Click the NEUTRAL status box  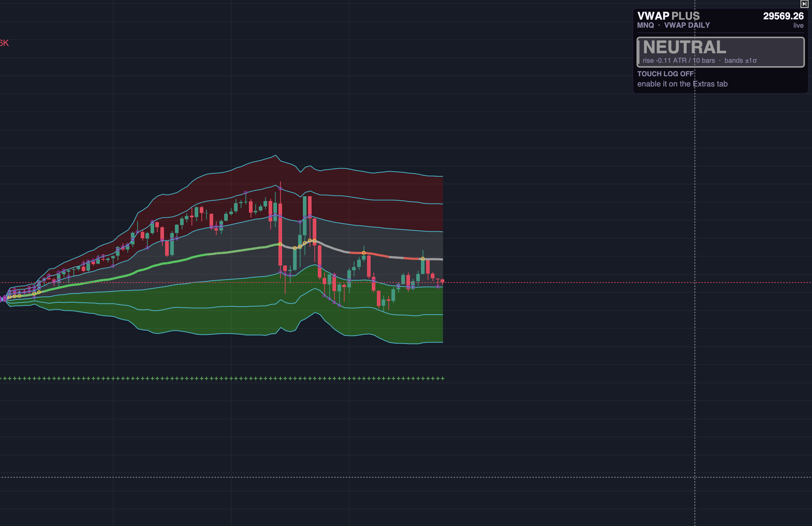click(x=721, y=52)
